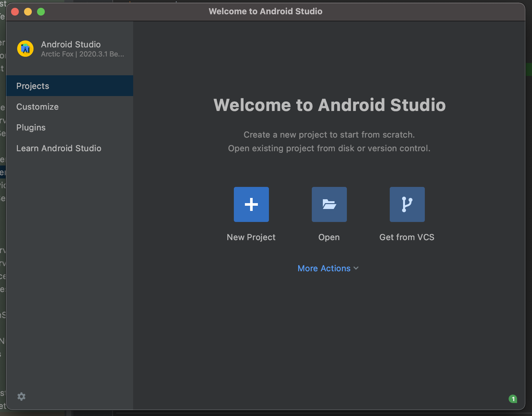The width and height of the screenshot is (532, 416).
Task: Expand the More Actions dropdown
Action: 328,268
